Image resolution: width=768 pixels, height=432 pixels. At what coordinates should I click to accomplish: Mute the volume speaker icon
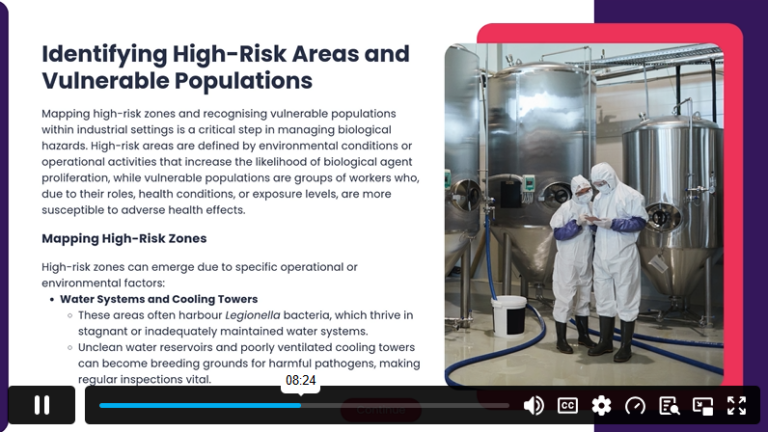533,406
